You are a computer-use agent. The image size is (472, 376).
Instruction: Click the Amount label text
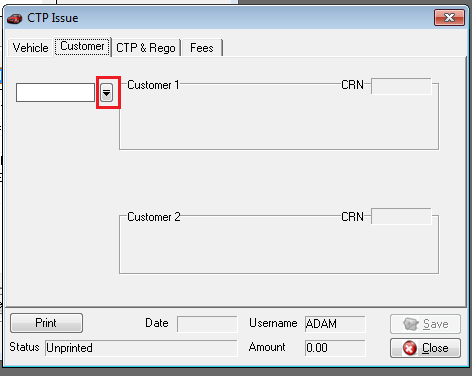(x=267, y=347)
